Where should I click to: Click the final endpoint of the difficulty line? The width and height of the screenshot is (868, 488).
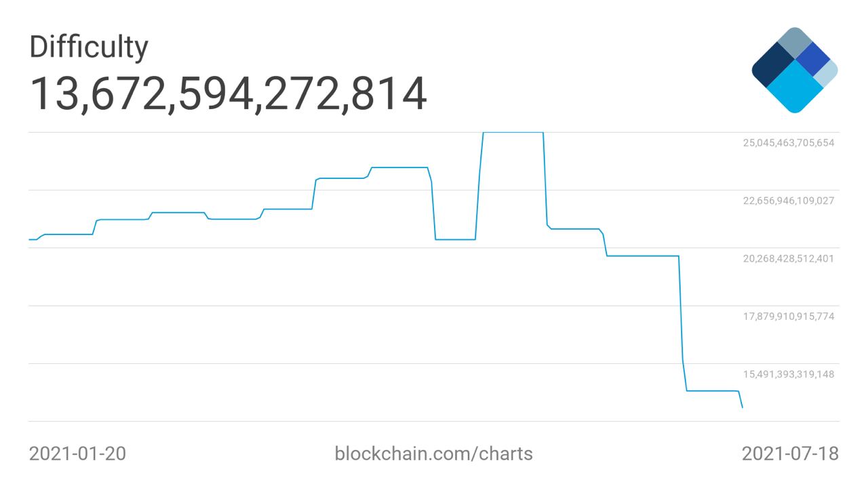[x=743, y=407]
